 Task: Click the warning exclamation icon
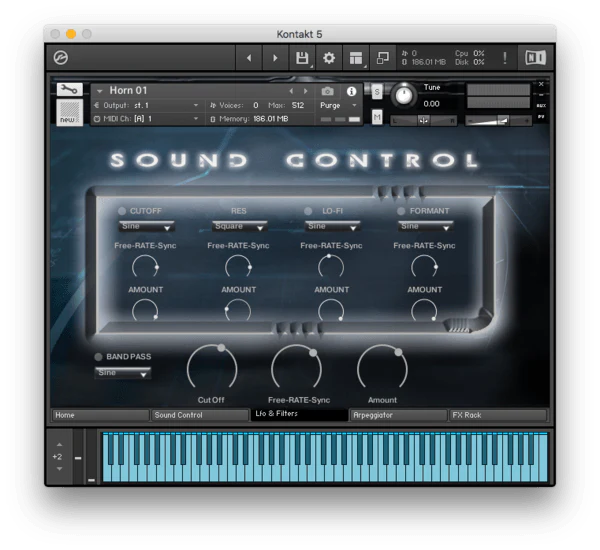(505, 58)
